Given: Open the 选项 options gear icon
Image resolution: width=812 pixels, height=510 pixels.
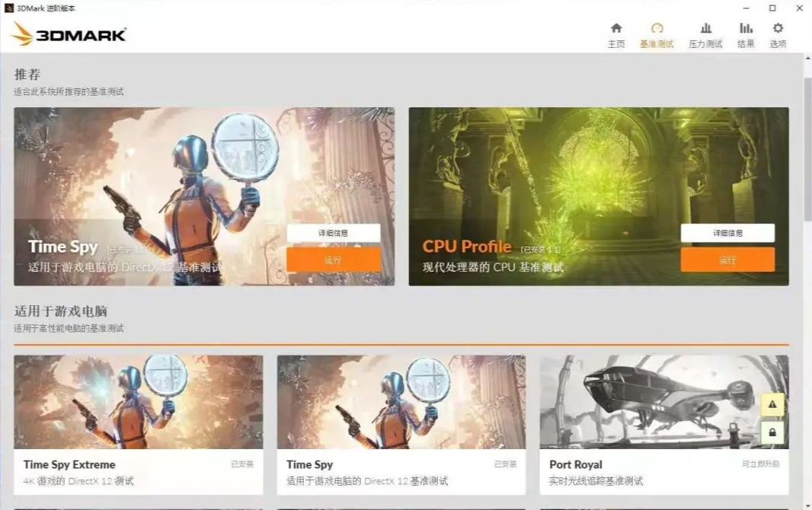Looking at the screenshot, I should [778, 28].
